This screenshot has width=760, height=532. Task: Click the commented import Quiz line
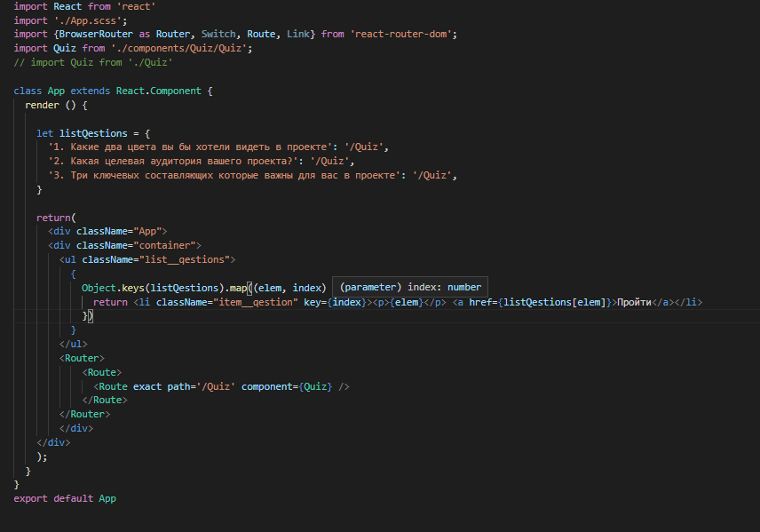[x=93, y=62]
